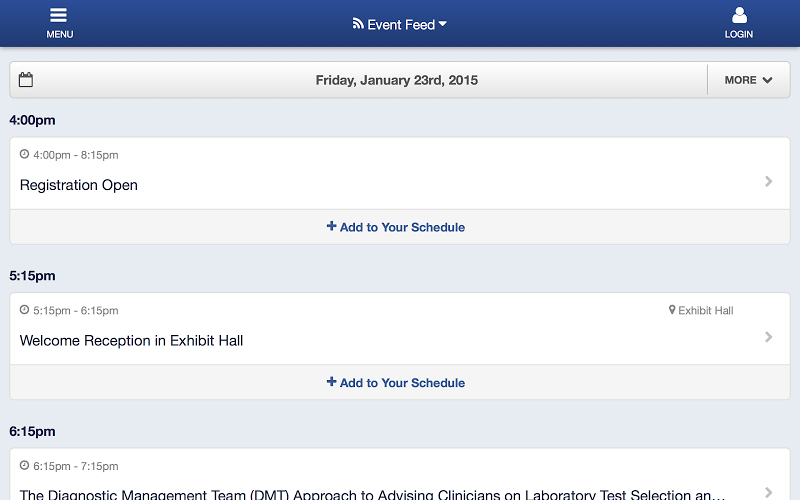Click the clock icon for 5:15pm - 6:15pm
Viewport: 800px width, 500px height.
tap(24, 310)
